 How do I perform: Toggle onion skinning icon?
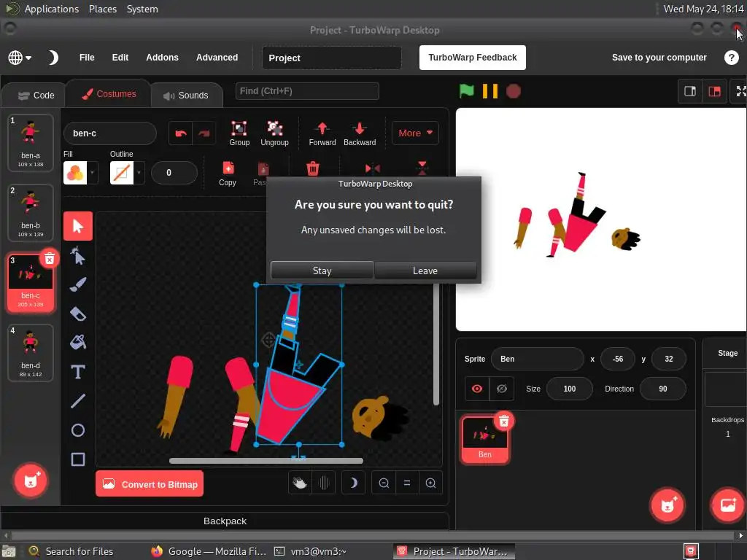[323, 483]
